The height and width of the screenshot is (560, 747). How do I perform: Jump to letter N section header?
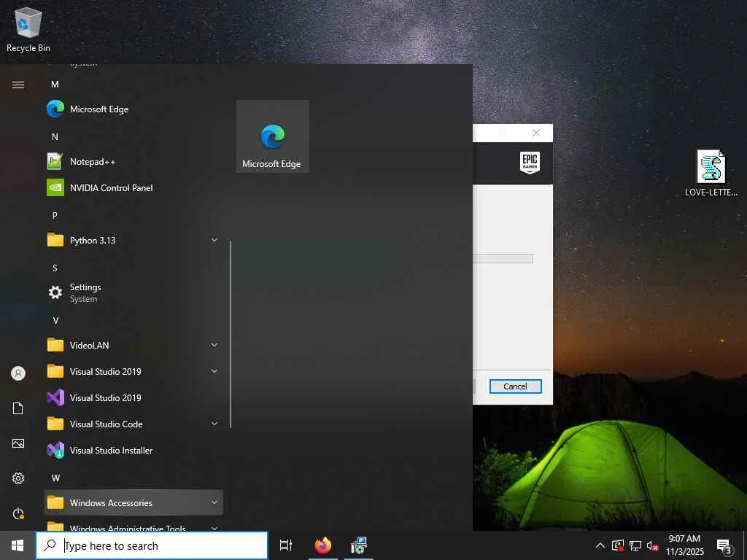click(55, 136)
